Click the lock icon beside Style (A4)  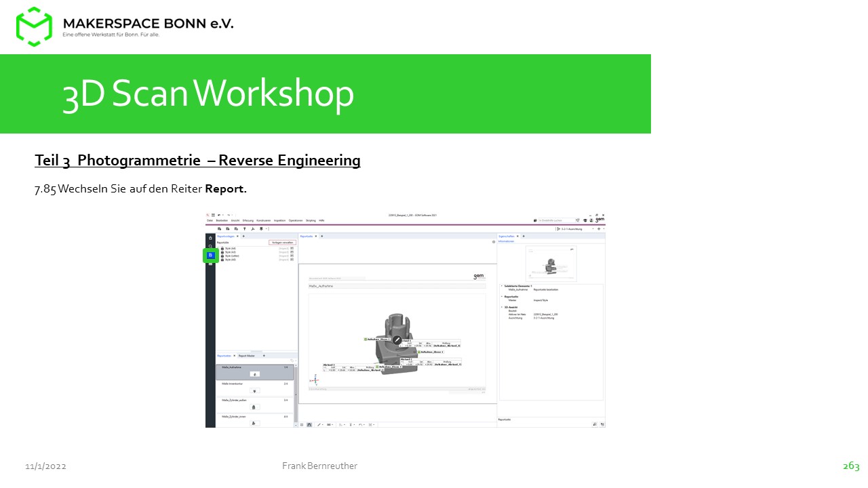222,248
